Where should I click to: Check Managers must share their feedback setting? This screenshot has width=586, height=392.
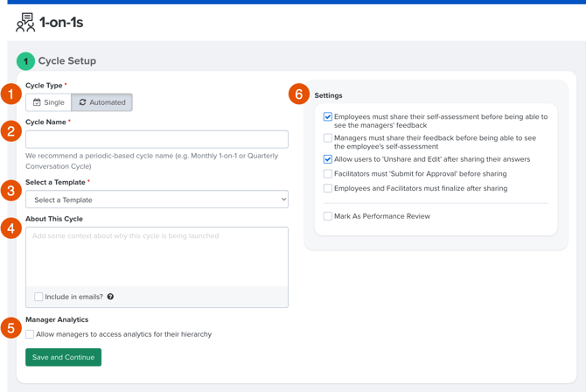click(x=328, y=138)
